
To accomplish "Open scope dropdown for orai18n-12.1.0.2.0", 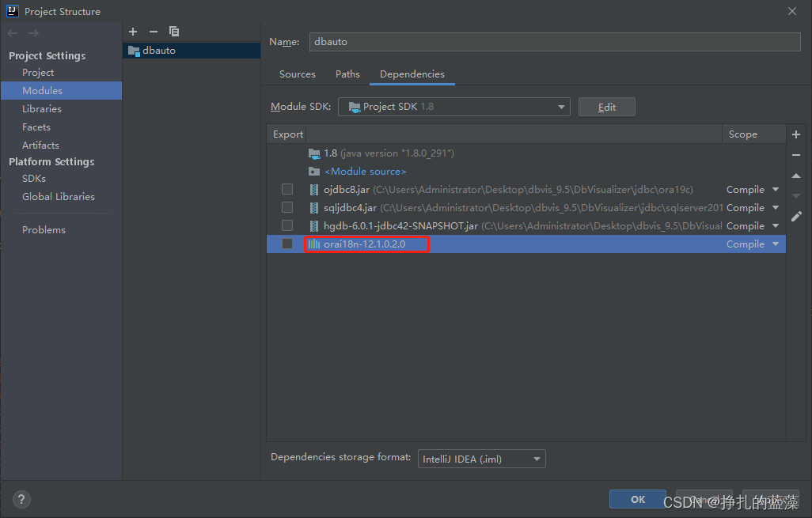I will pos(776,244).
